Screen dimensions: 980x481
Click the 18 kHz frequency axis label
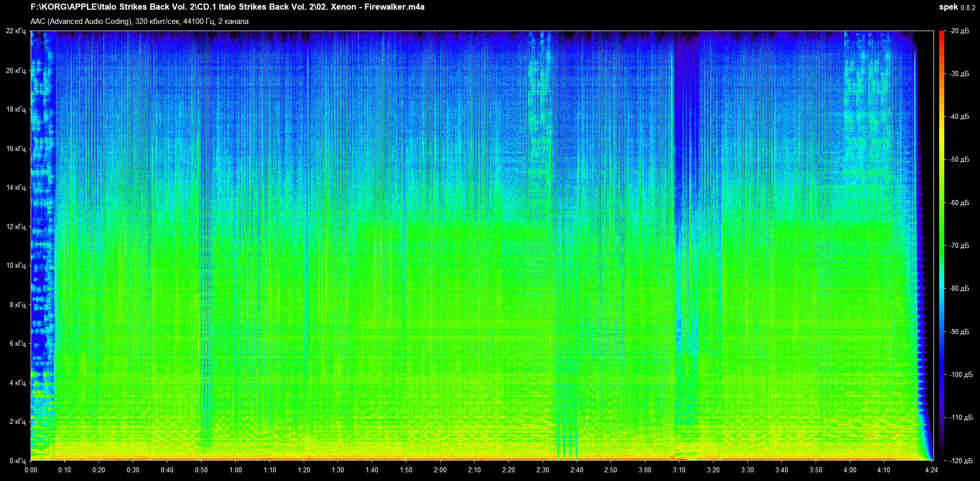[x=16, y=109]
